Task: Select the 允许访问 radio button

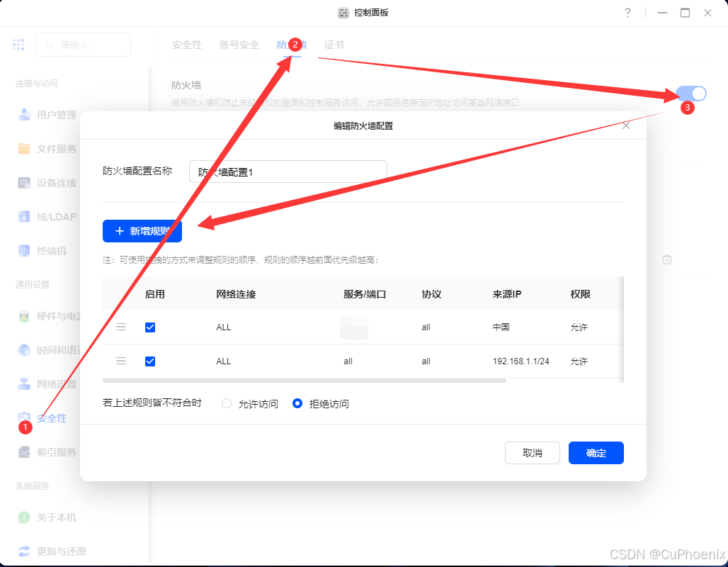Action: (x=226, y=403)
